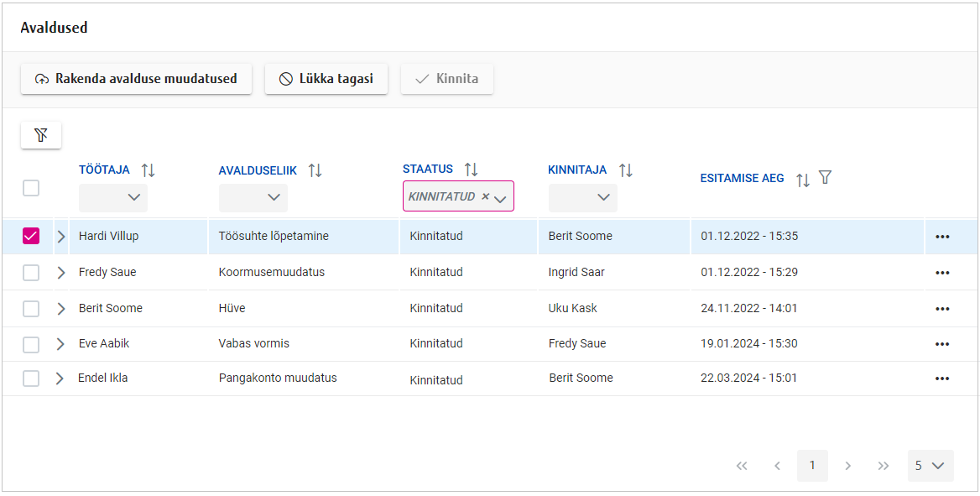
Task: Sort the Staatus column
Action: (x=472, y=170)
